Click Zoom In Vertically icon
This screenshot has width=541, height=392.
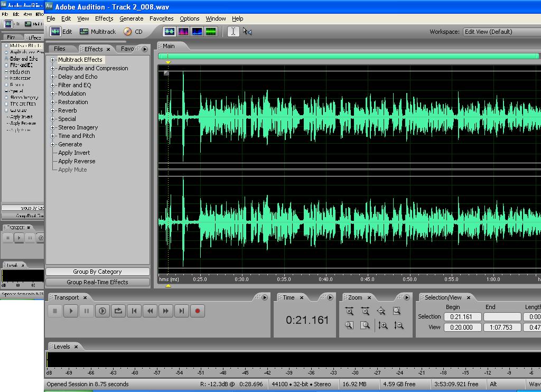point(383,325)
